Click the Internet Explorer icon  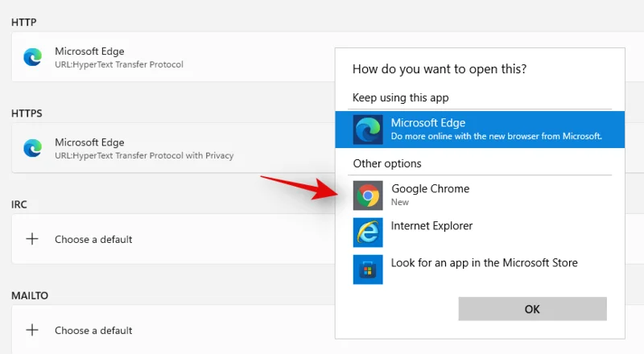[368, 233]
